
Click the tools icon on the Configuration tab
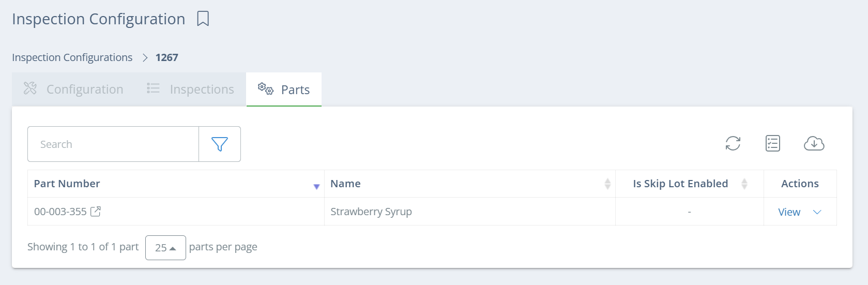click(31, 88)
